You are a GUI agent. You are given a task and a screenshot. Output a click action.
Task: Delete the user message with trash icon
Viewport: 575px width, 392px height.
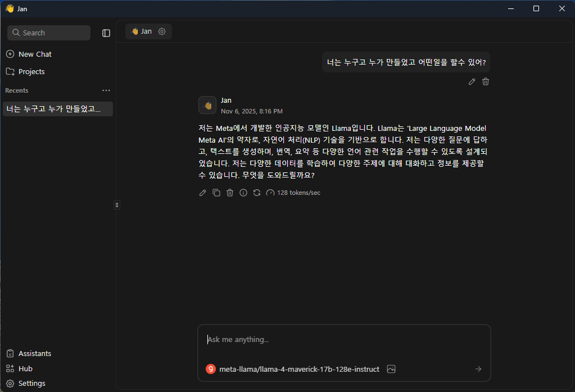(x=486, y=81)
